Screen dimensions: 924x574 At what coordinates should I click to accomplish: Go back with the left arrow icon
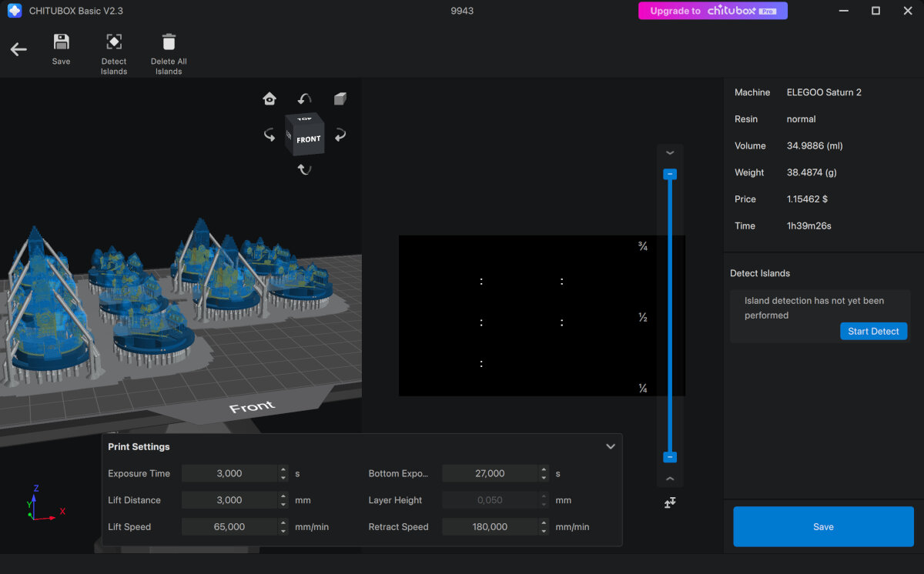pos(18,49)
